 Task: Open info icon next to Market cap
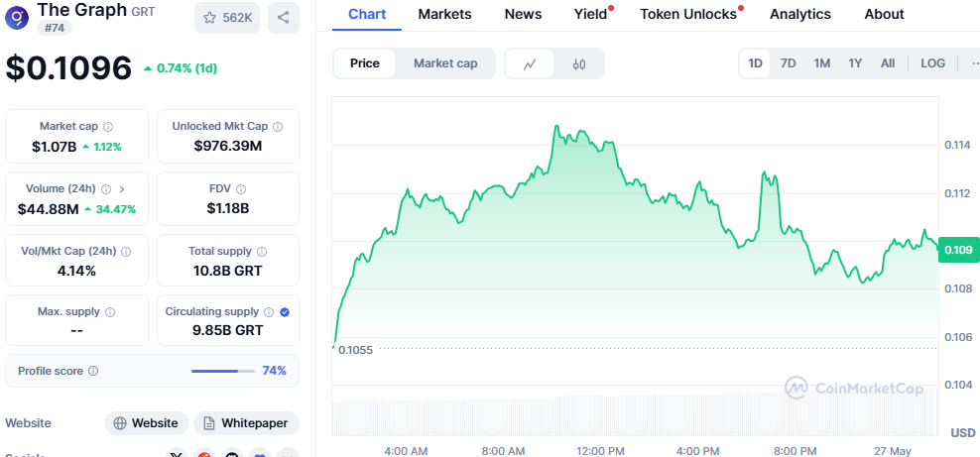(x=107, y=127)
